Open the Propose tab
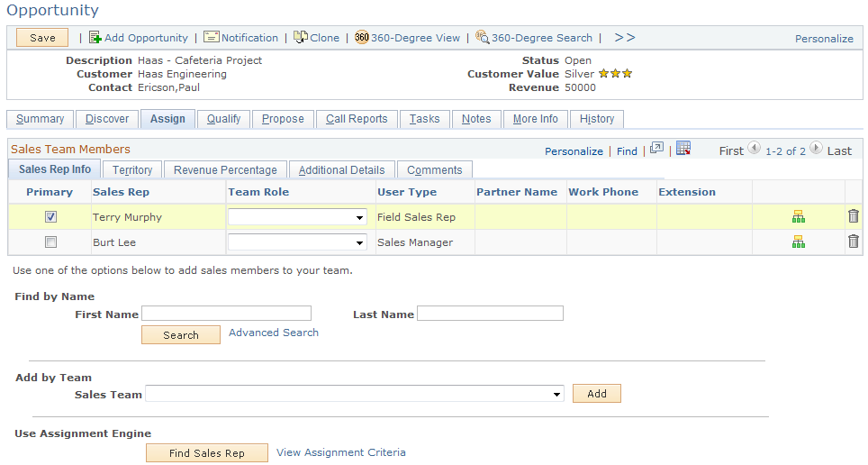Image resolution: width=868 pixels, height=465 pixels. [283, 119]
